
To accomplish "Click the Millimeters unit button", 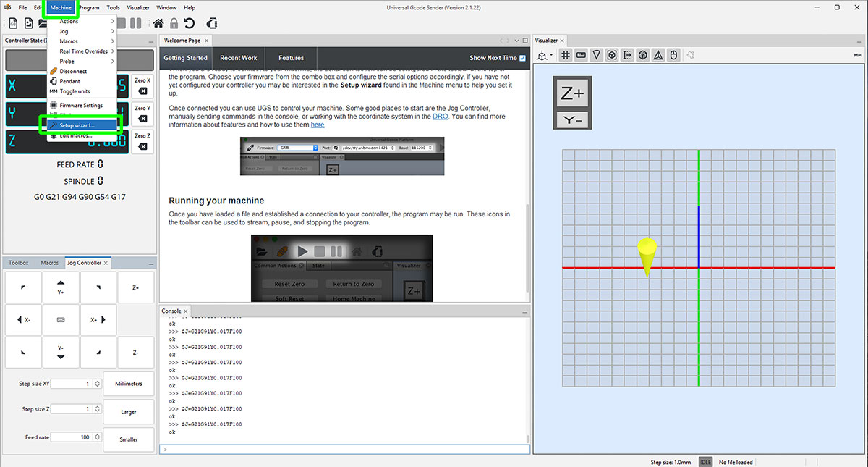I will click(x=129, y=384).
